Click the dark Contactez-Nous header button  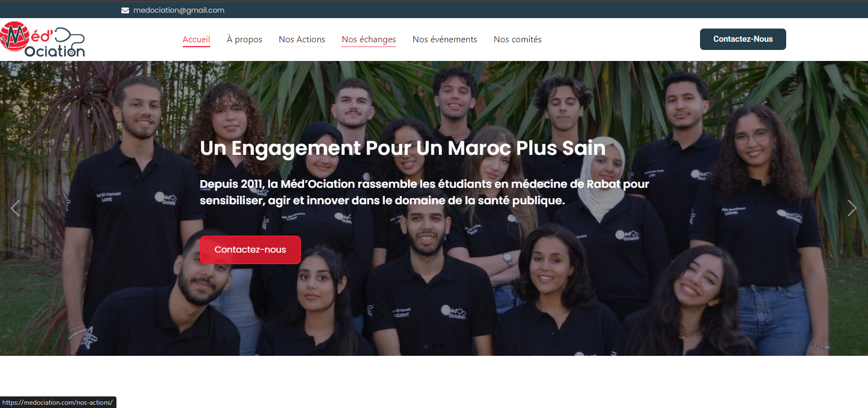[743, 39]
